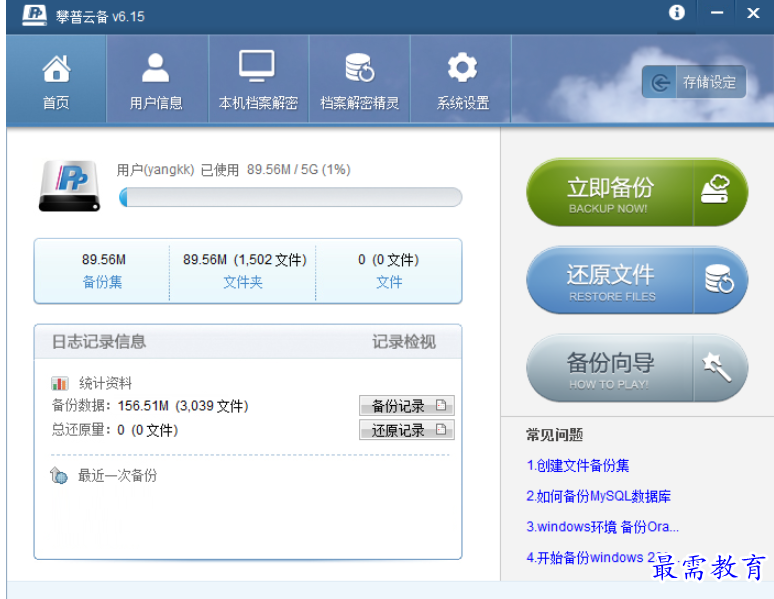Click the 还原文件 restore button

pyautogui.click(x=637, y=280)
